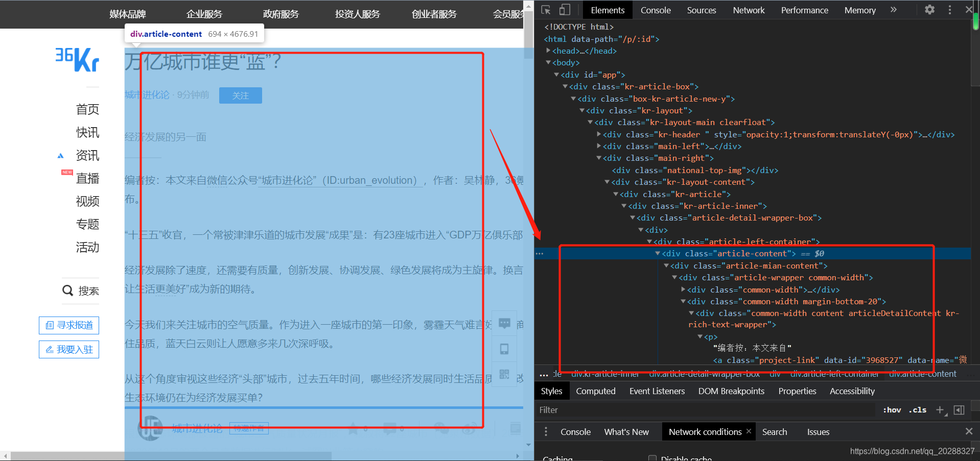Open the 视频 navigation link
This screenshot has width=980, height=461.
click(87, 201)
